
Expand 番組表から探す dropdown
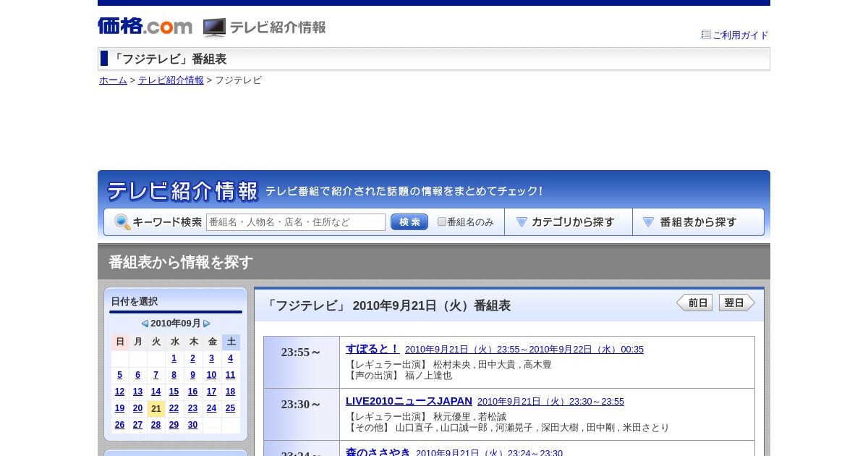[698, 222]
